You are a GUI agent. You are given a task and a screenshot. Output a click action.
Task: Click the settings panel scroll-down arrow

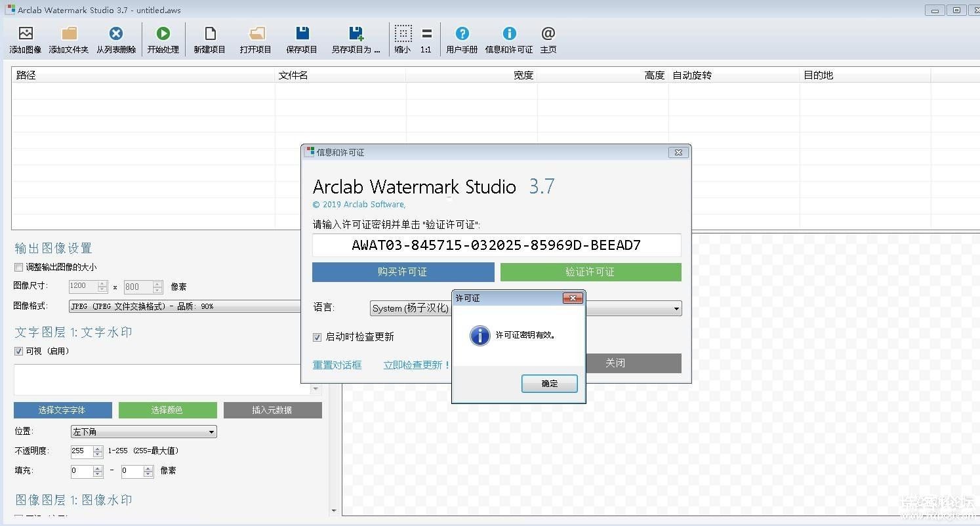pos(334,510)
